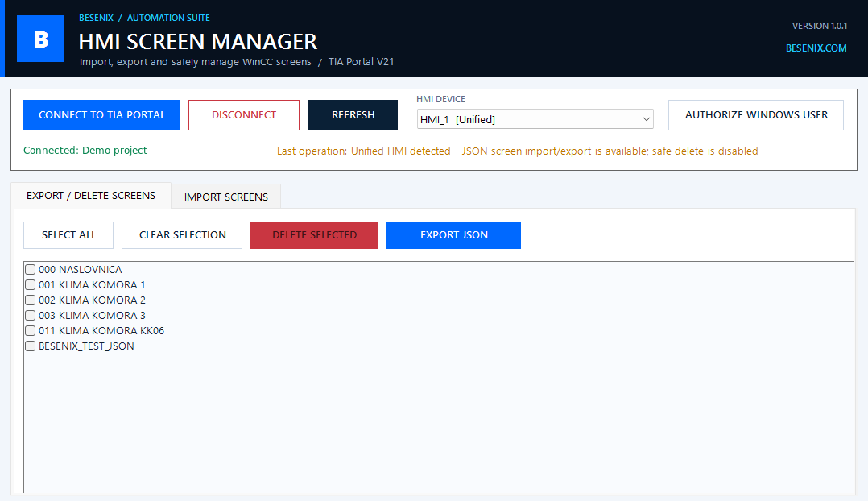Click the '000 NASLOVNICA' screen name

tap(81, 270)
